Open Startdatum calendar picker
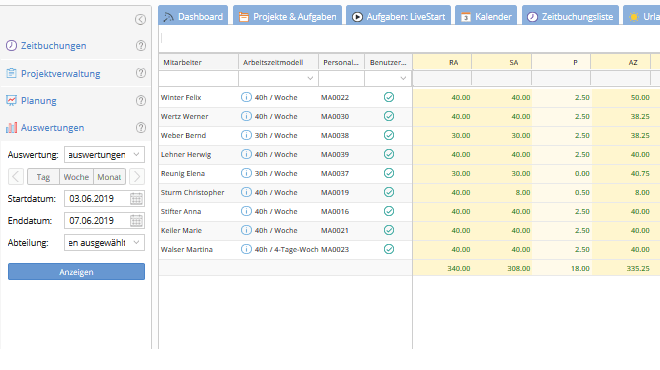The width and height of the screenshot is (660, 370). click(136, 199)
